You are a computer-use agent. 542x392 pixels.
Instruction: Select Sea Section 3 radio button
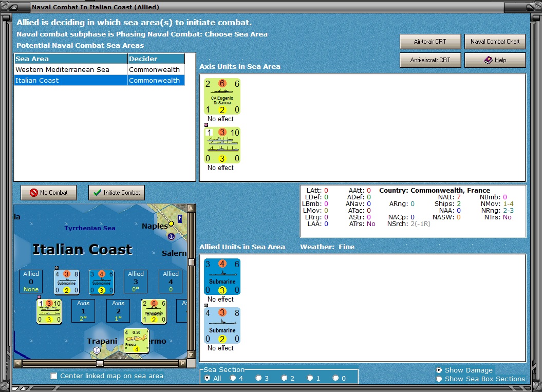tap(258, 378)
